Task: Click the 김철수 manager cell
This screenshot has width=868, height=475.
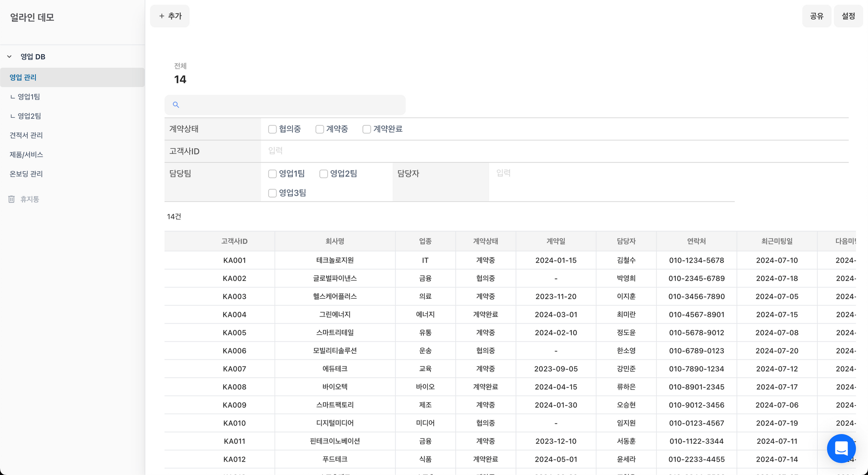Action: 626,260
